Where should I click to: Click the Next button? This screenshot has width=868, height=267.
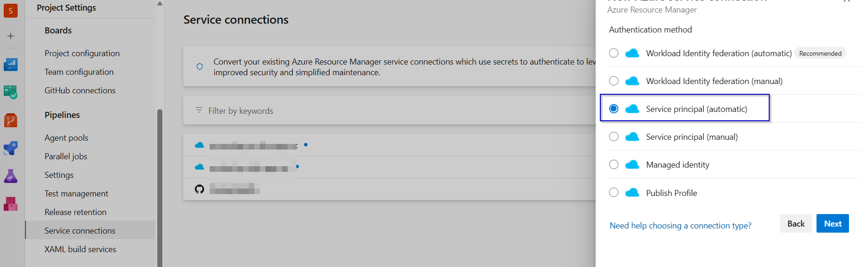[833, 223]
